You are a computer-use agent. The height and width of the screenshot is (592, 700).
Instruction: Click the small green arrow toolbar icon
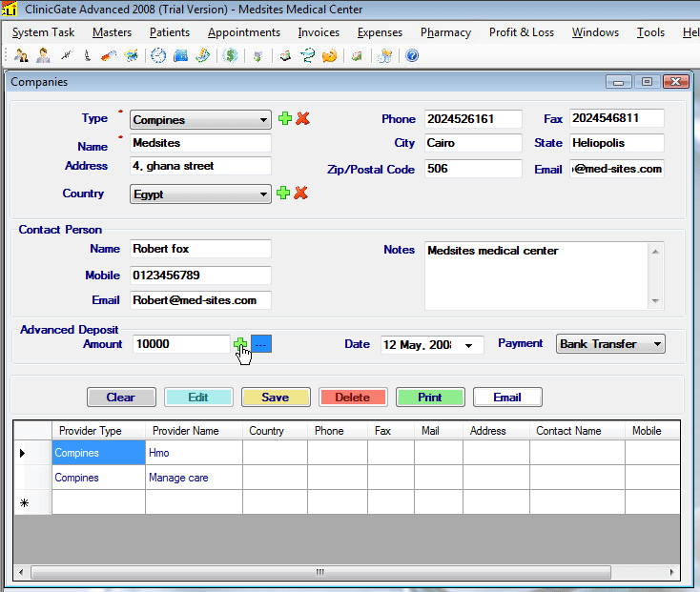[x=257, y=56]
